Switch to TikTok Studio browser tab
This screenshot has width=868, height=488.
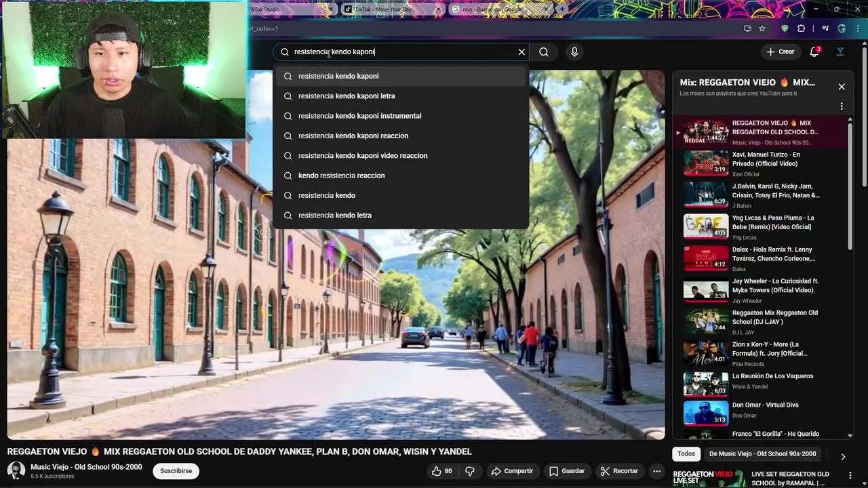point(292,9)
